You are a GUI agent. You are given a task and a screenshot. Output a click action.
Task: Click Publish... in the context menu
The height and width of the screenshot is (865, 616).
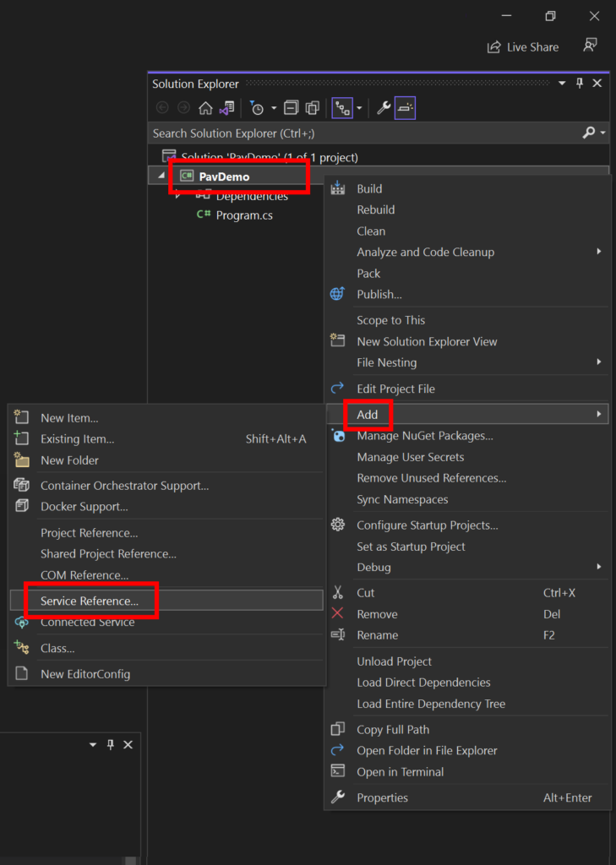tap(379, 295)
